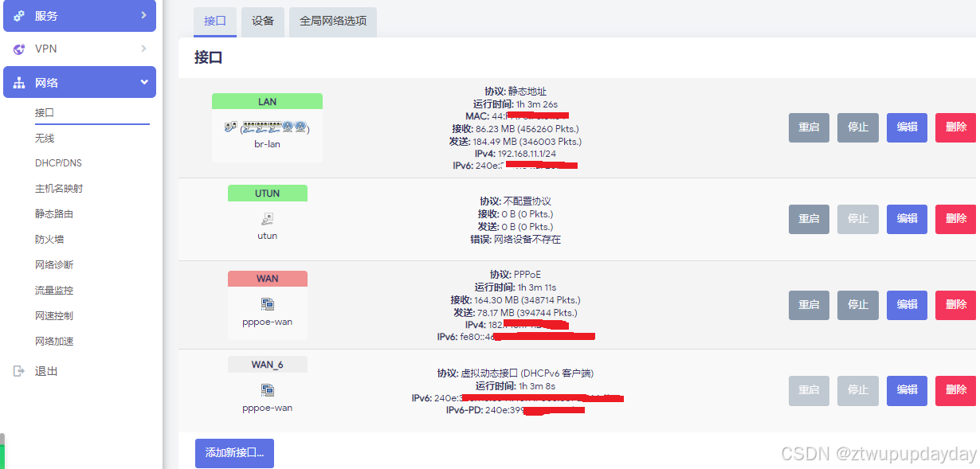
Task: Restart the WAN interface with 重启 button
Action: (x=809, y=305)
